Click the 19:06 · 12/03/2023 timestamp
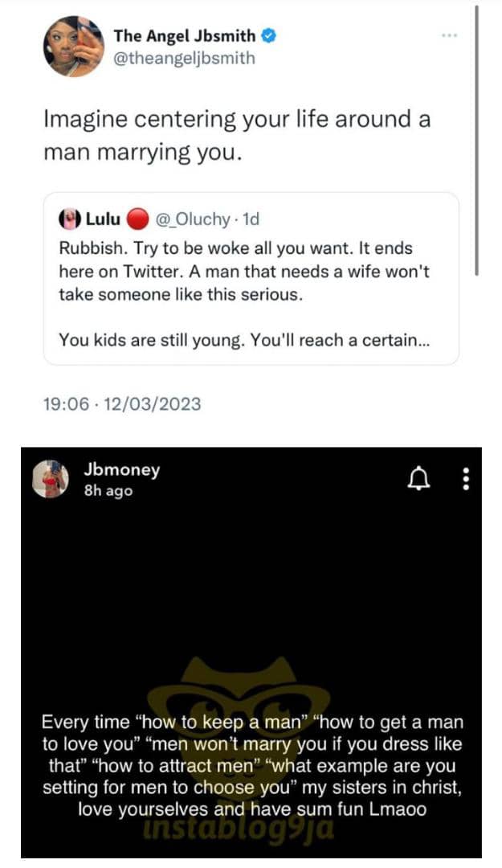Screen dimensions: 502x868 121,403
